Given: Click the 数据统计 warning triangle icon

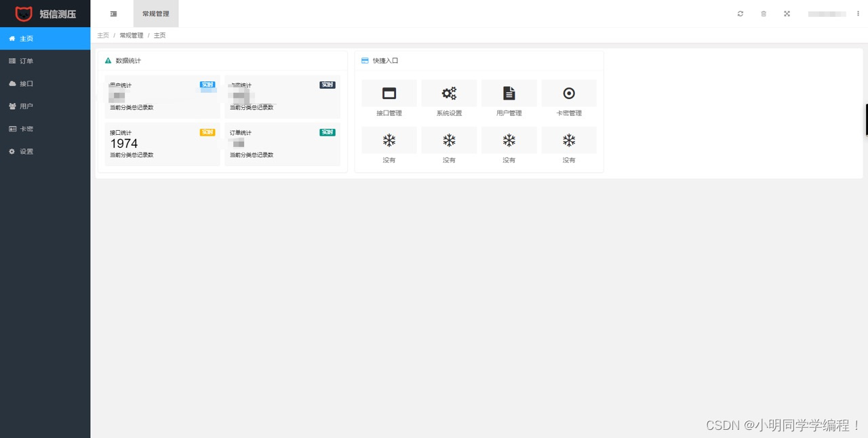Looking at the screenshot, I should [108, 60].
